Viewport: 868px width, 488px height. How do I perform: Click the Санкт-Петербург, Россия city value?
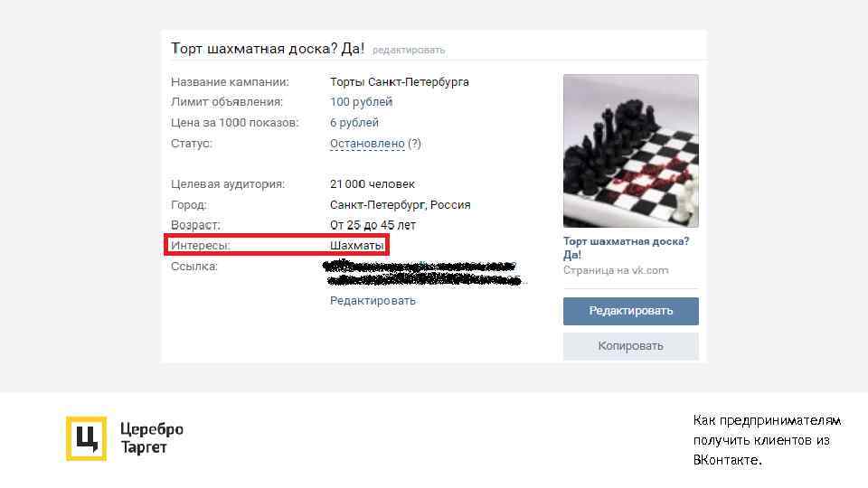click(400, 205)
